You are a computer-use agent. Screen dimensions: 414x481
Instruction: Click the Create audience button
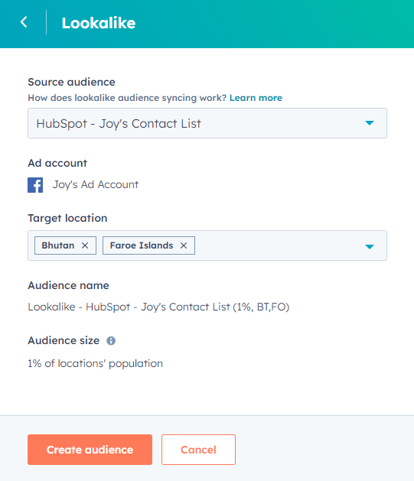(x=90, y=450)
